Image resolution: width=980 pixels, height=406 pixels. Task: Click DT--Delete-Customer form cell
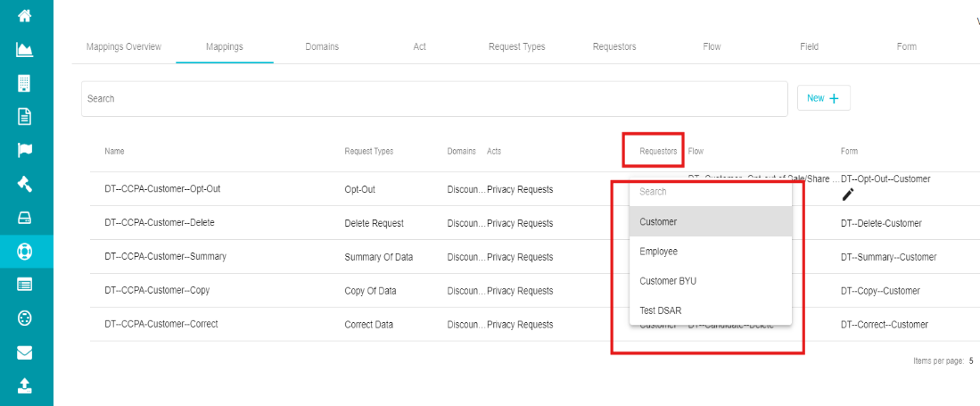coord(881,223)
